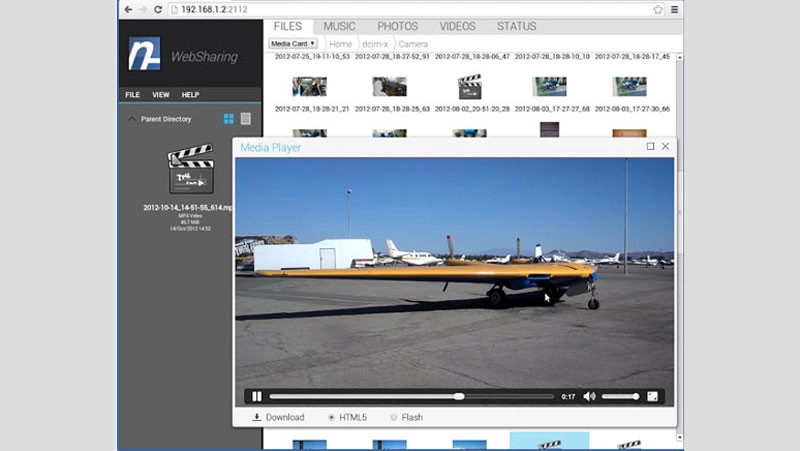The height and width of the screenshot is (451, 800).
Task: Open the browser hamburger menu
Action: click(x=675, y=9)
